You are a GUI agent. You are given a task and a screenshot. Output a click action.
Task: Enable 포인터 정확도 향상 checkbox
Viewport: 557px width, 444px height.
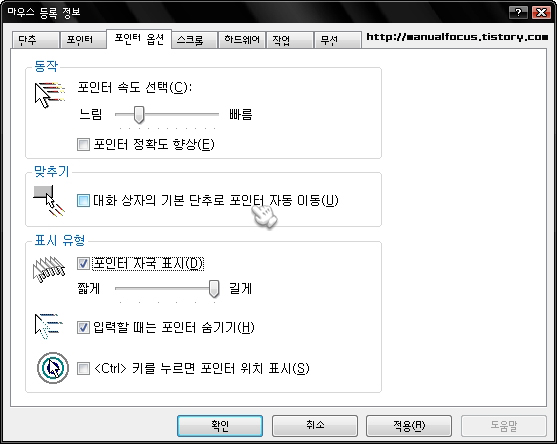pyautogui.click(x=83, y=145)
